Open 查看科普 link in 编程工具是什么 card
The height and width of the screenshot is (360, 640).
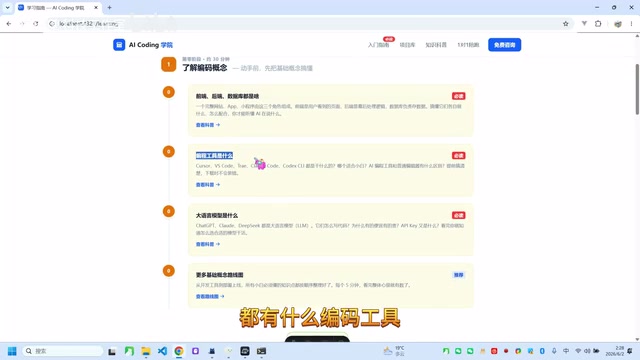click(x=208, y=184)
